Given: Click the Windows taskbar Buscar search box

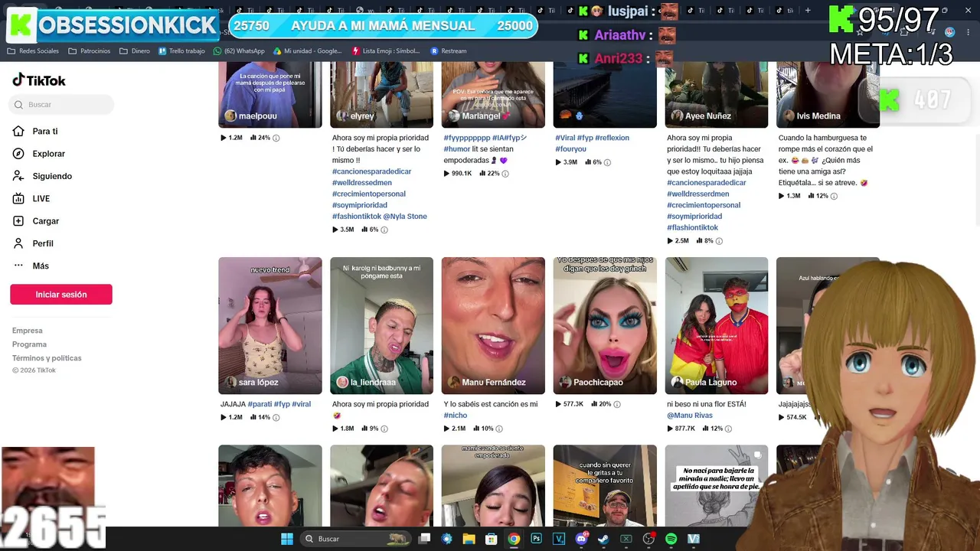Looking at the screenshot, I should [357, 539].
